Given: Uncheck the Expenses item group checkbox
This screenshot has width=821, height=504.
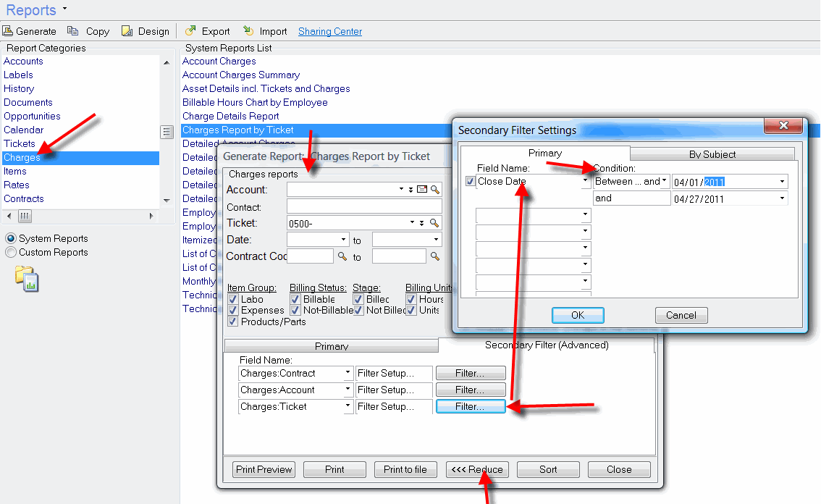Looking at the screenshot, I should pos(233,310).
